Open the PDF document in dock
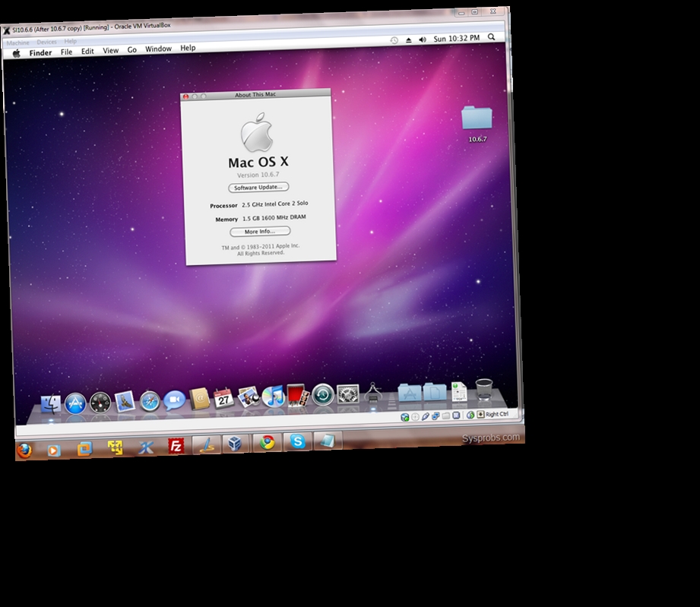 pos(459,391)
